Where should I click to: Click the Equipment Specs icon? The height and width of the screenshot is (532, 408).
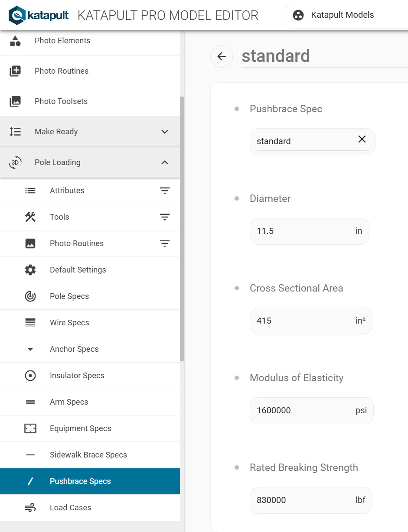(30, 428)
